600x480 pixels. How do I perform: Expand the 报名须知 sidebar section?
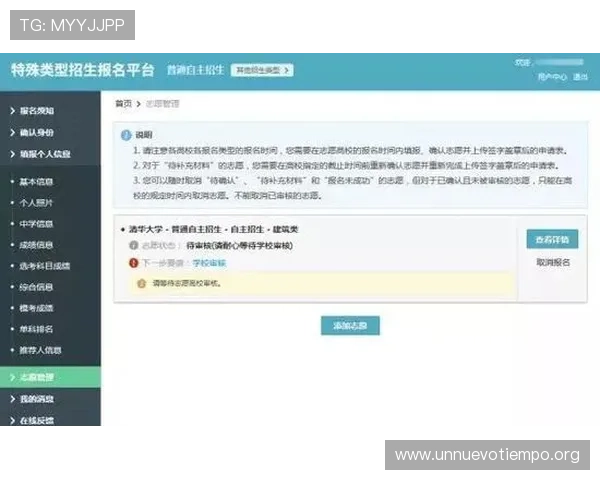tap(50, 111)
